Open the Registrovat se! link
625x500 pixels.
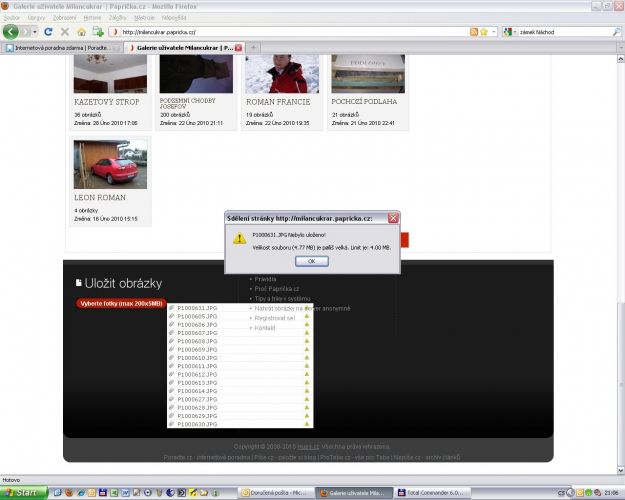coord(275,318)
